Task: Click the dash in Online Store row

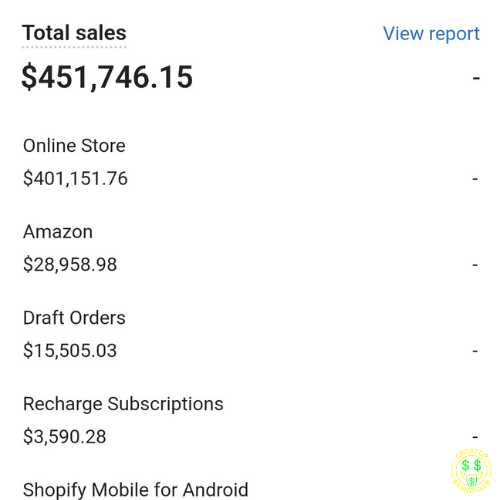Action: (x=475, y=179)
